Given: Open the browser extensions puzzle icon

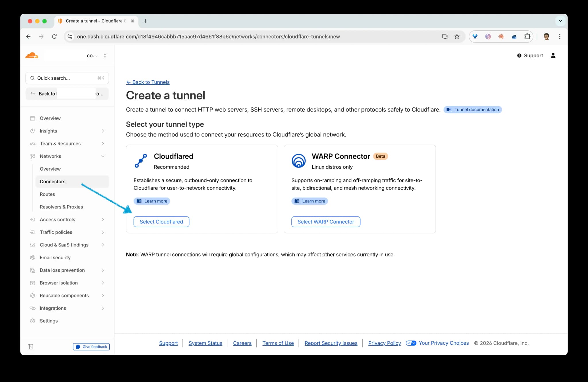Looking at the screenshot, I should tap(527, 36).
